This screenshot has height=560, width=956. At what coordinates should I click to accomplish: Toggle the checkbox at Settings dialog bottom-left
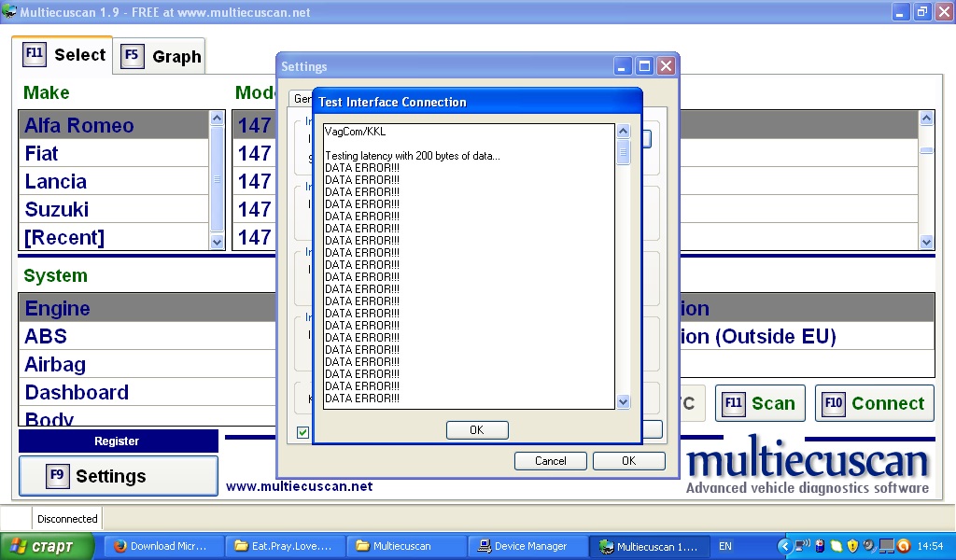click(x=302, y=432)
